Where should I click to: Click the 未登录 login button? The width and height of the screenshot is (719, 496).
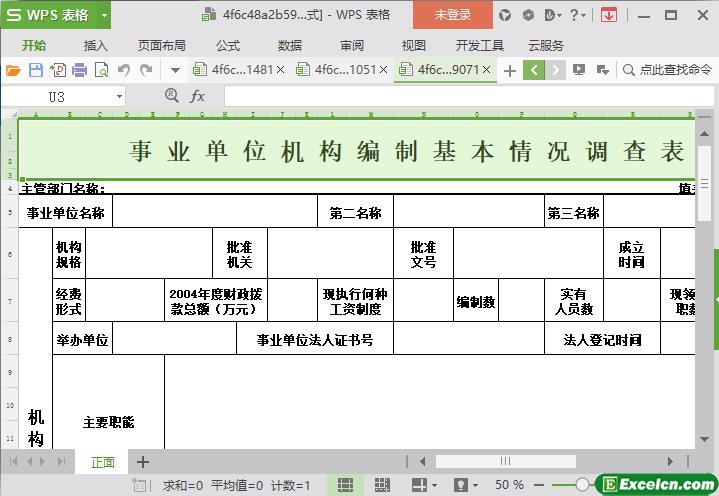coord(452,15)
